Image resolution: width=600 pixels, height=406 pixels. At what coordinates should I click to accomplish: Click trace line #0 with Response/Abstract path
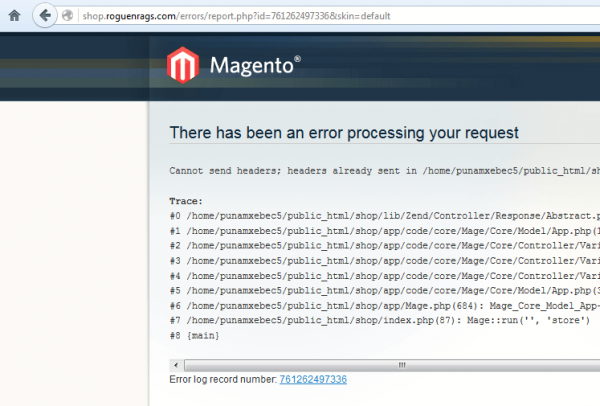point(384,215)
